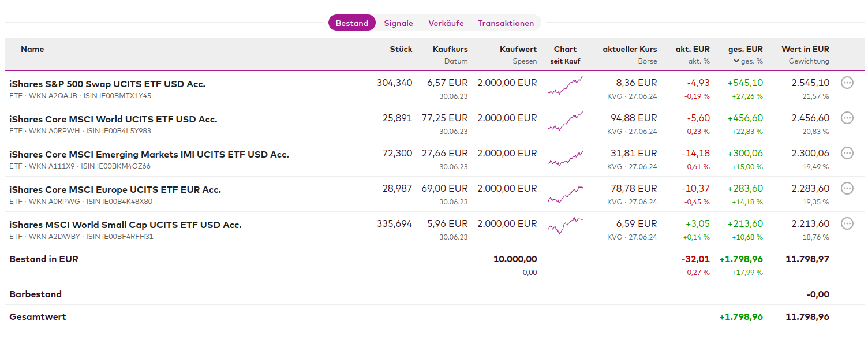
Task: Open options menu for MSCI World Small Cap
Action: [x=847, y=223]
